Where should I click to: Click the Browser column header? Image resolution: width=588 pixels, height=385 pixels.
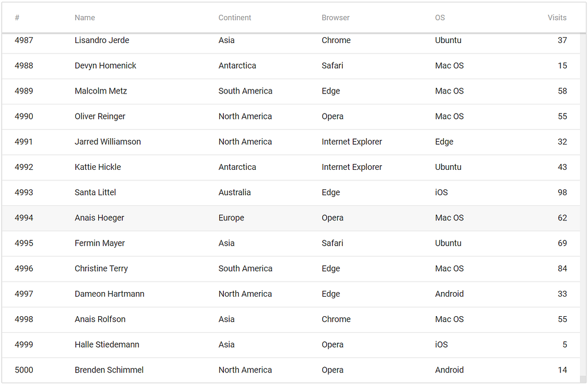tap(335, 18)
